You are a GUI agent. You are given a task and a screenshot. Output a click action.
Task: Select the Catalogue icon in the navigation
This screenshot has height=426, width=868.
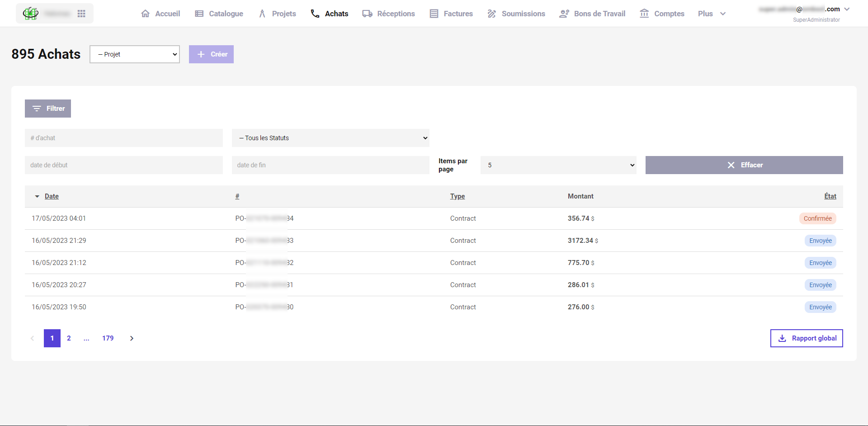(x=198, y=14)
